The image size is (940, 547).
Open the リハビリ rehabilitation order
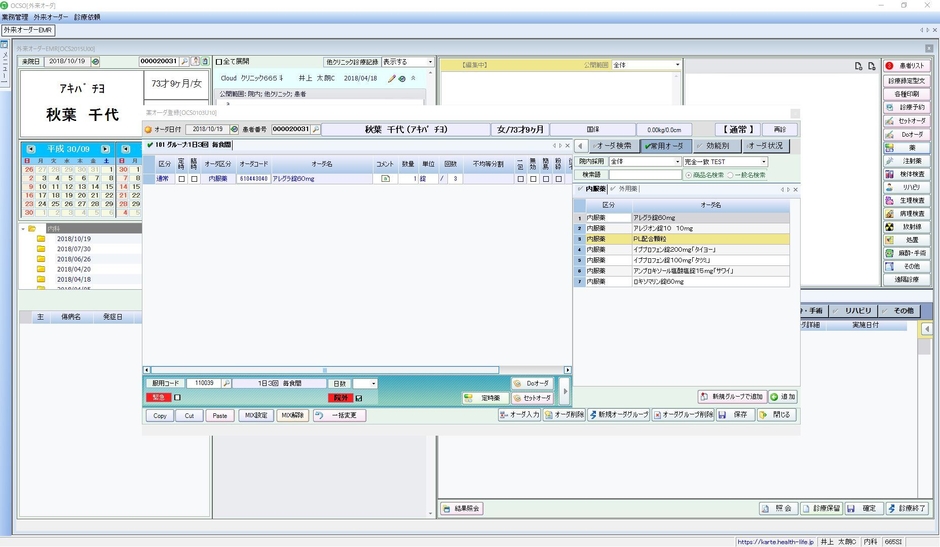906,187
